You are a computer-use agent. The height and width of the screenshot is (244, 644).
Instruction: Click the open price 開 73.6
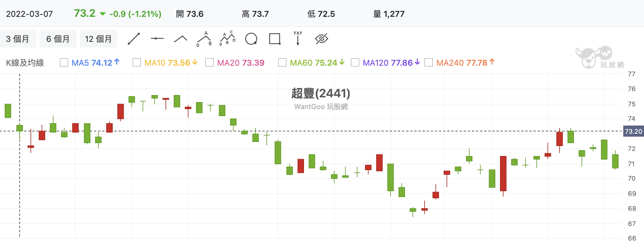[x=190, y=14]
